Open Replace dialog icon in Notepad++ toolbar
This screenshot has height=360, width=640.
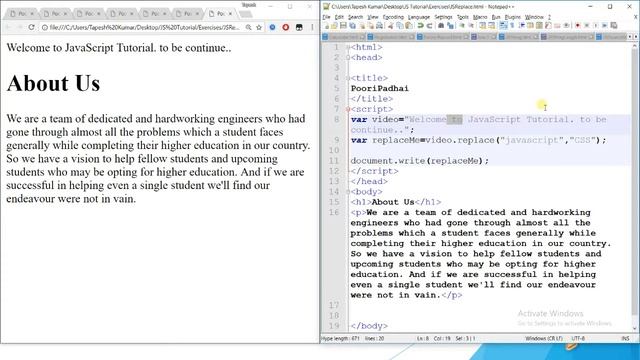tap(450, 26)
